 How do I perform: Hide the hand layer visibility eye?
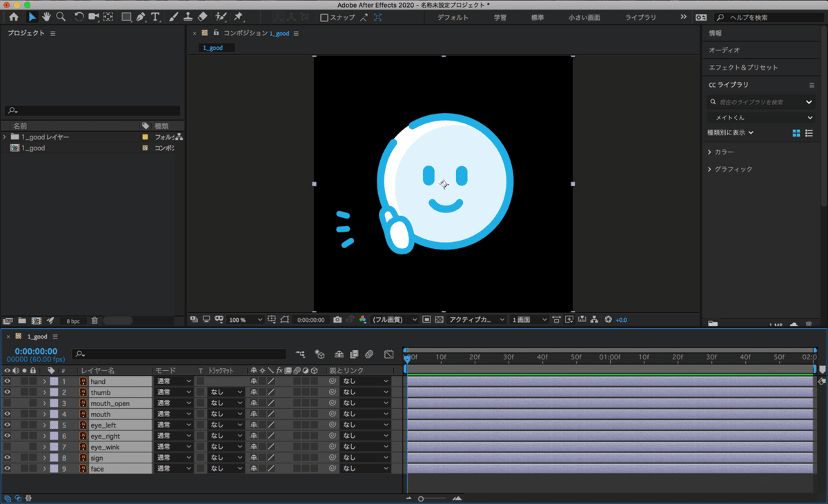(8, 381)
